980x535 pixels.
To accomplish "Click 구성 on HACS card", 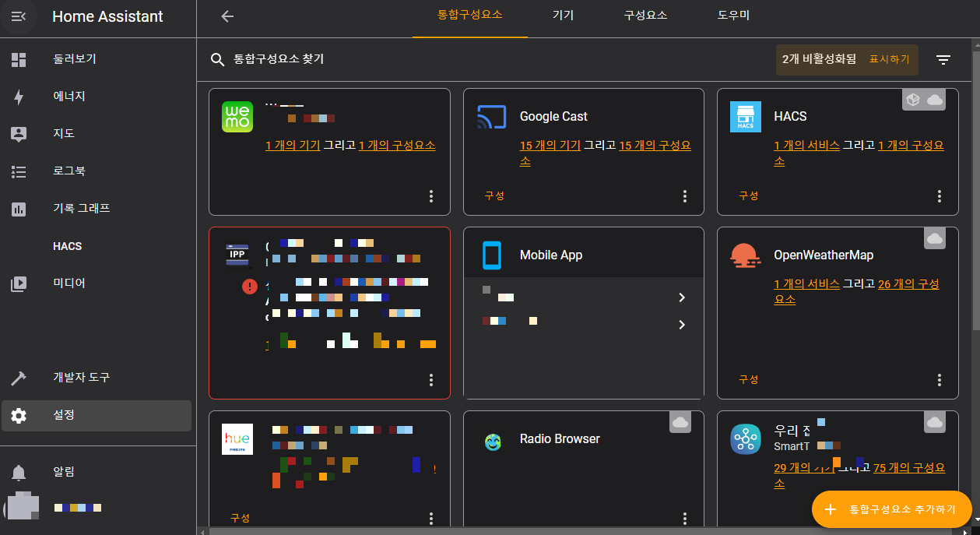I will tap(749, 195).
